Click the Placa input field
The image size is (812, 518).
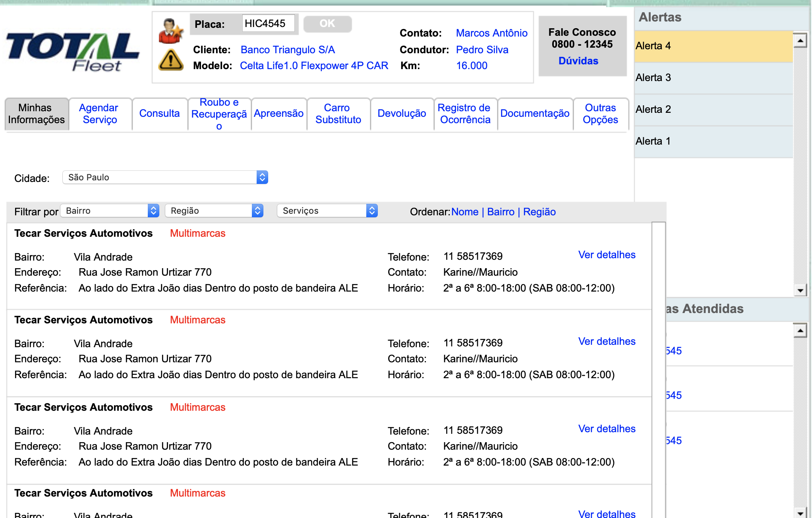pos(268,23)
